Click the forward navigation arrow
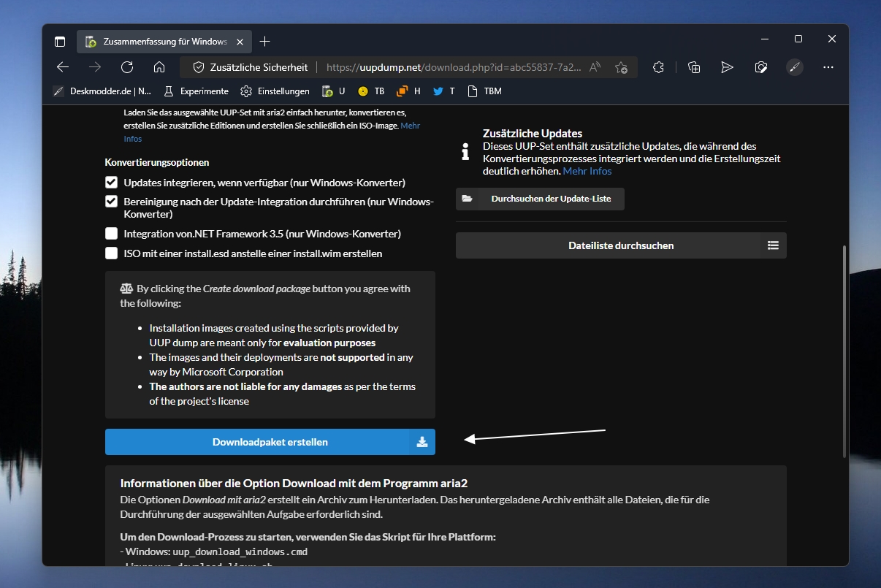Viewport: 881px width, 588px height. point(95,67)
